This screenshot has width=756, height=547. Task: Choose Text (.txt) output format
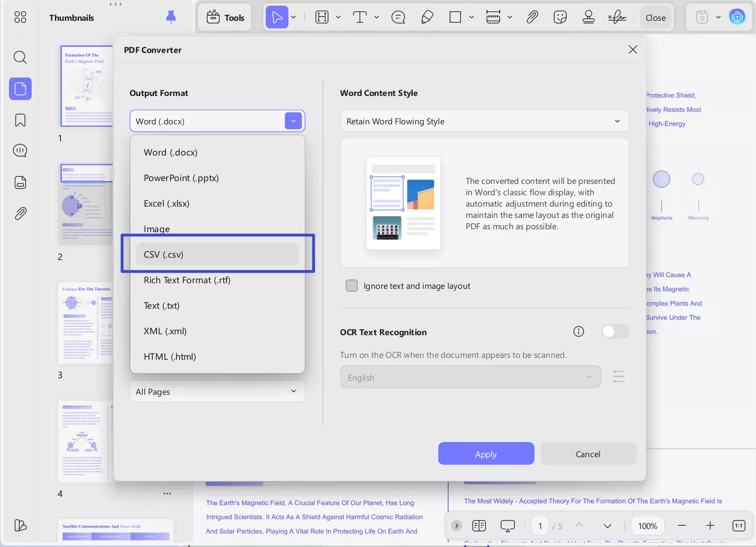(x=217, y=305)
